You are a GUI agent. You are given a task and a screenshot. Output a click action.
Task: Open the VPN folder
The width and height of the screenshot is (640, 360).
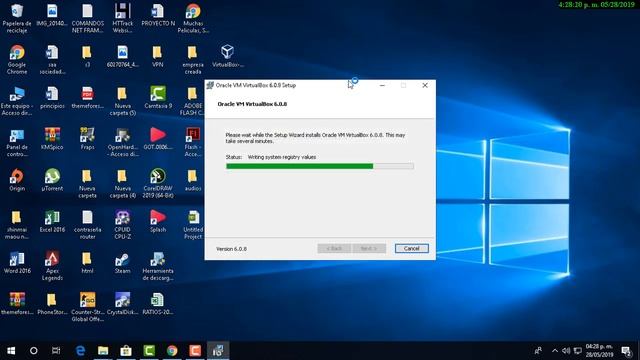pos(158,56)
